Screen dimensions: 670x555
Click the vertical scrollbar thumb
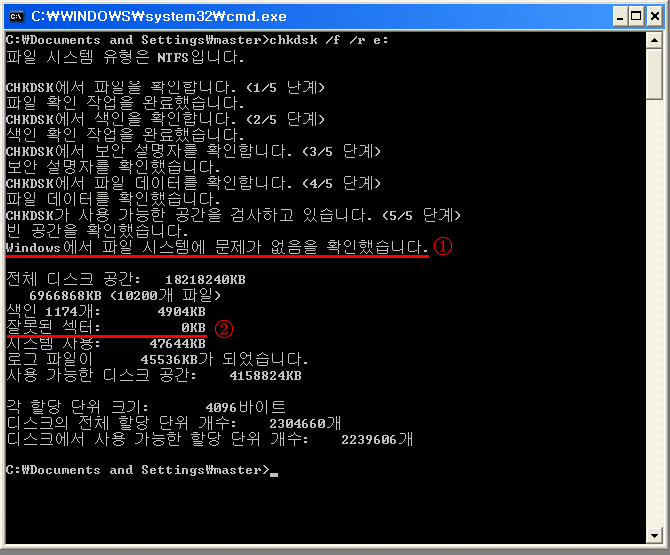click(654, 74)
